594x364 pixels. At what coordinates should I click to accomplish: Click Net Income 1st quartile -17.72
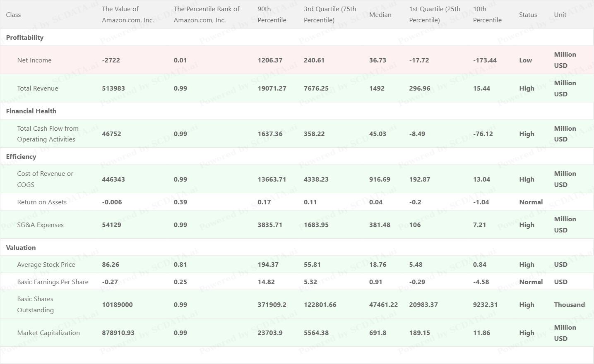point(419,60)
